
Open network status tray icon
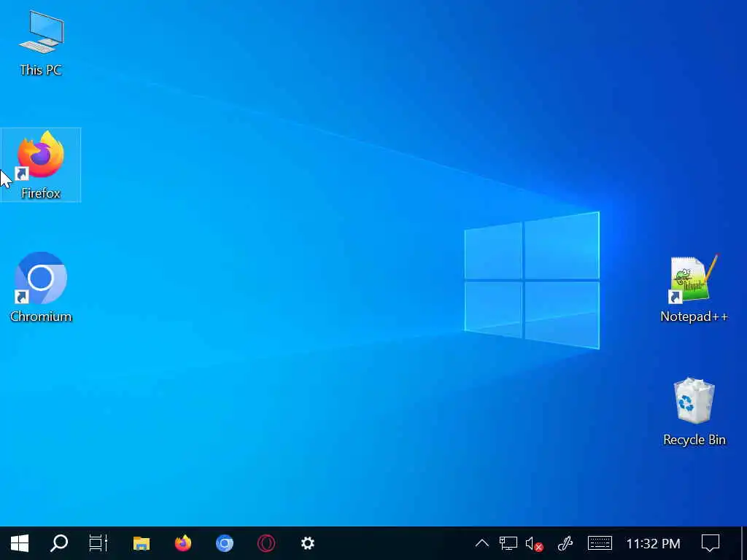click(508, 543)
